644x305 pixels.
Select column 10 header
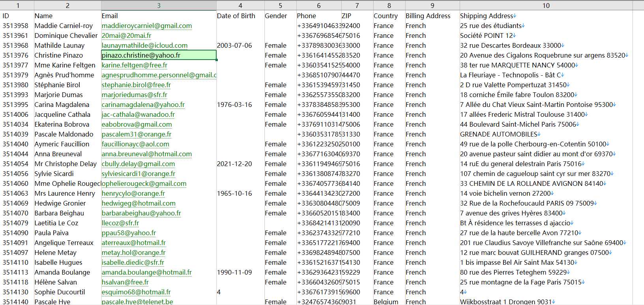(546, 6)
